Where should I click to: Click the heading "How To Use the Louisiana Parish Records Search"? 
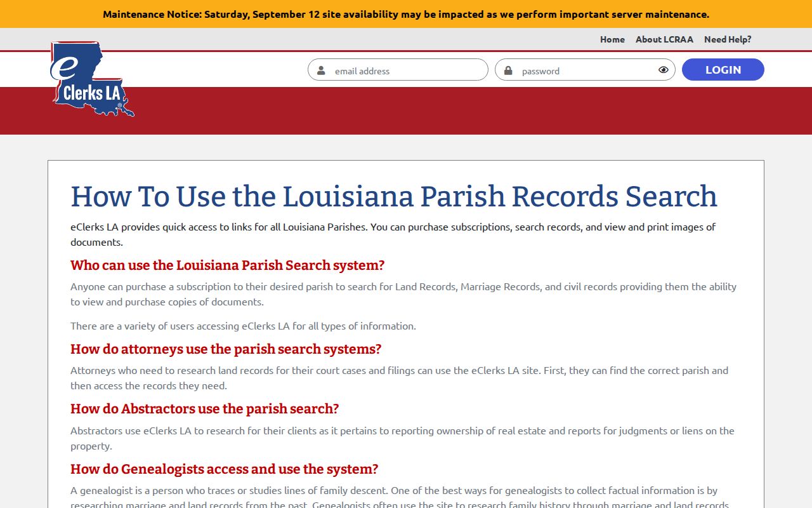[394, 196]
